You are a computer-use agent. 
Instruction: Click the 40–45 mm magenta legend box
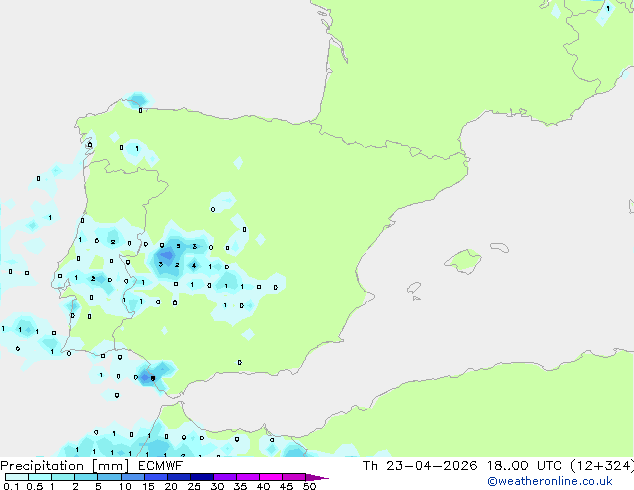[x=271, y=477]
